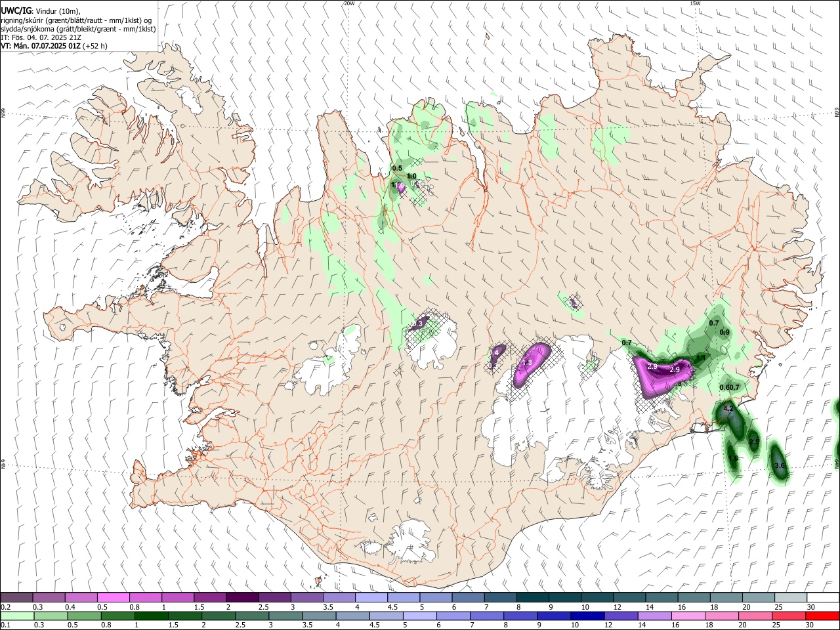Click the '2.5' value off the southeast coast
This screenshot has height=630, width=840.
click(754, 442)
